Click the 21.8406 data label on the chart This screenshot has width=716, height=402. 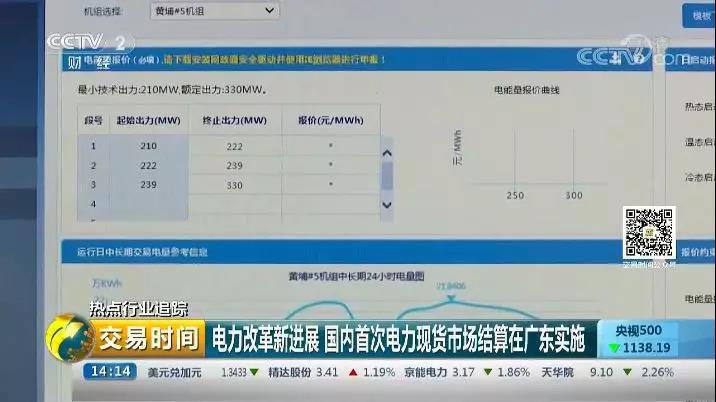tap(444, 284)
